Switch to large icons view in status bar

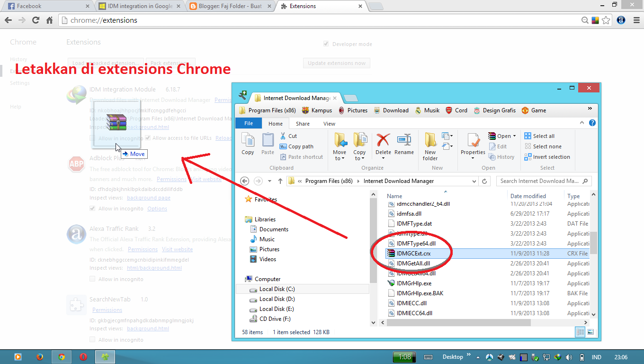pyautogui.click(x=590, y=332)
